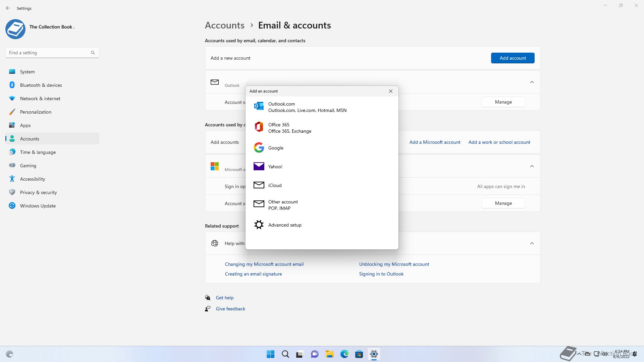
Task: Click the Get help link
Action: coord(224,298)
